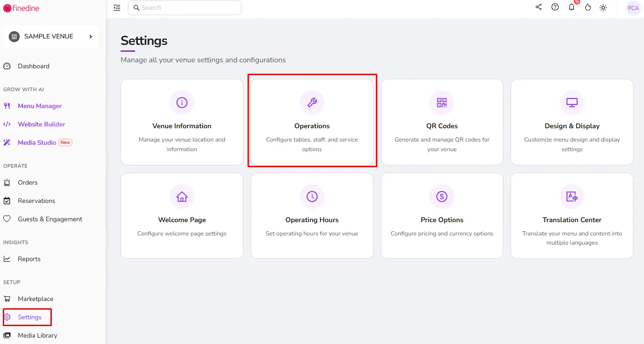
Task: Click the flame icon in top bar
Action: coord(588,7)
